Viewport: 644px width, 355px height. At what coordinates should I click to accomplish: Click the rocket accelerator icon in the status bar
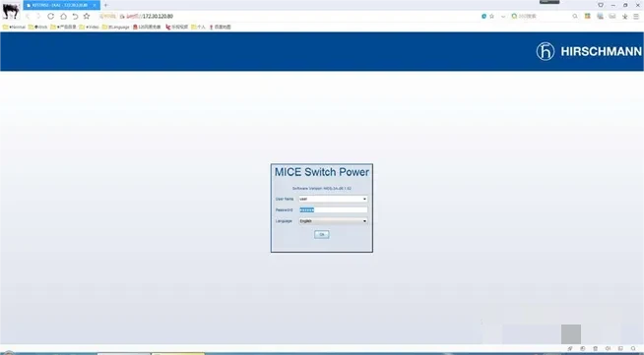point(570,348)
